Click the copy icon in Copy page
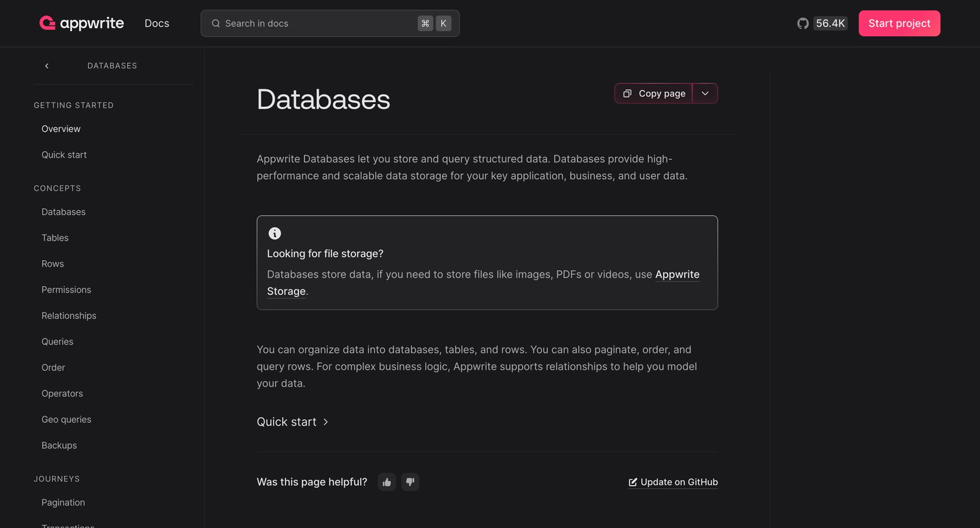This screenshot has width=980, height=528. pyautogui.click(x=627, y=93)
